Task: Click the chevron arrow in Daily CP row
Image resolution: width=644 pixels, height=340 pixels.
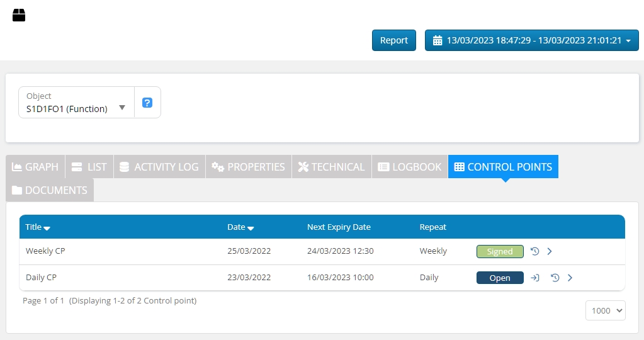Action: [570, 278]
